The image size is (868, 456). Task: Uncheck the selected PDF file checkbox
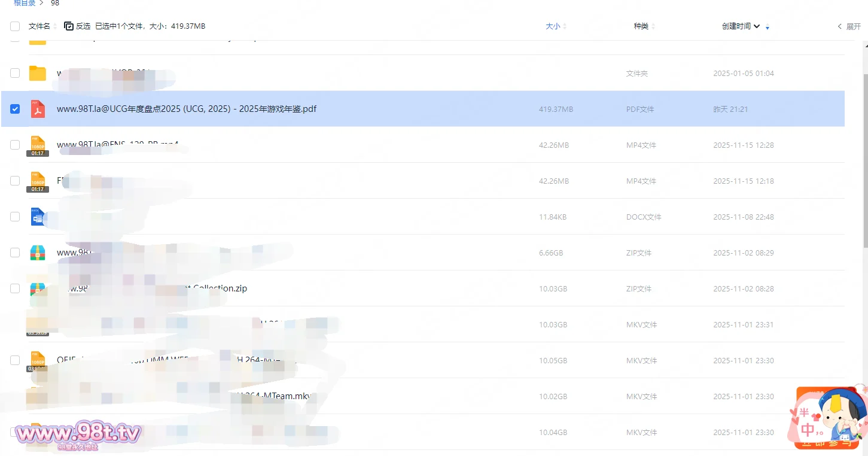pyautogui.click(x=15, y=109)
